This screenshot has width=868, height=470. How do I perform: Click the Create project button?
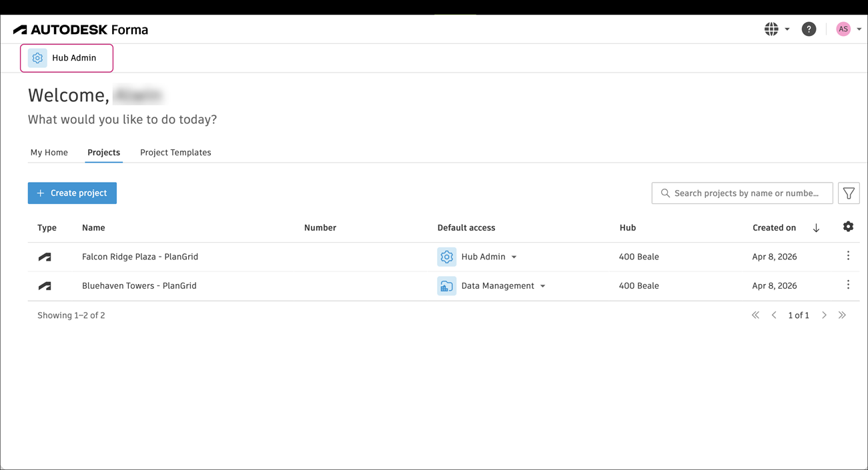coord(72,193)
